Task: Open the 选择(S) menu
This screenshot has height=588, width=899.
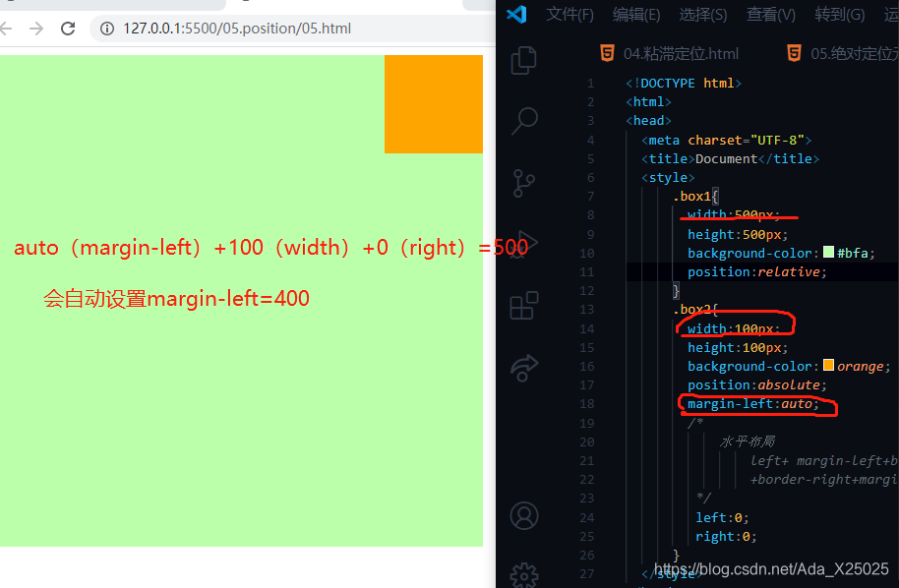Action: (703, 14)
